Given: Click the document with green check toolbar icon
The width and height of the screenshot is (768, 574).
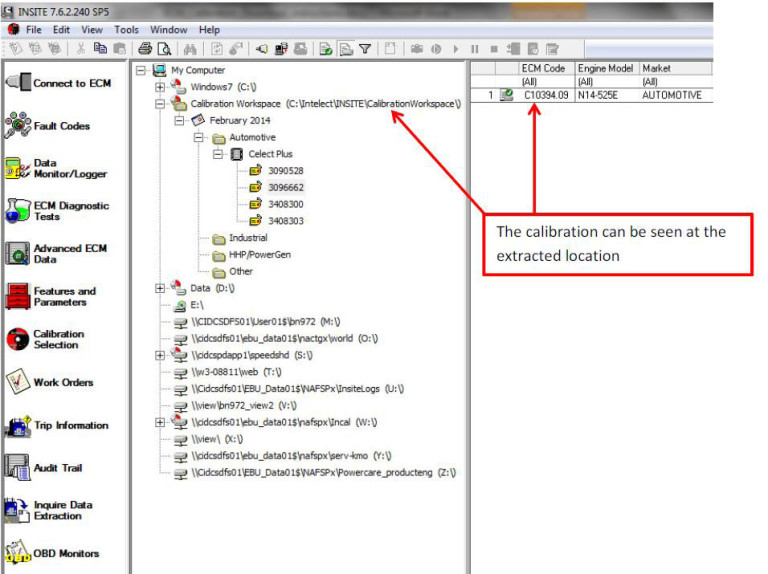Looking at the screenshot, I should tap(326, 48).
